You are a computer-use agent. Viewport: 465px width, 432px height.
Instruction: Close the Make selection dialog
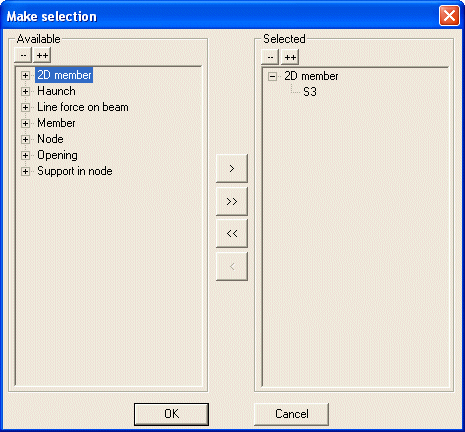pos(449,16)
